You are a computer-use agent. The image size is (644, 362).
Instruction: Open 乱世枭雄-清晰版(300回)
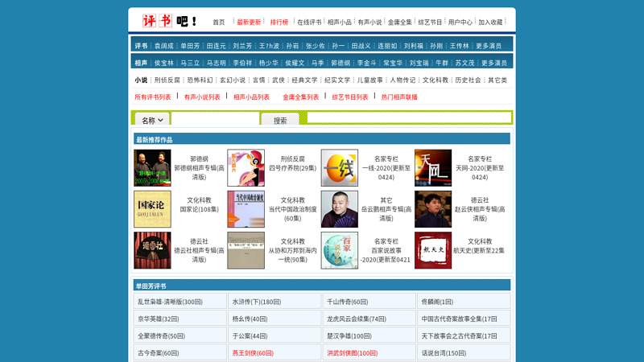170,302
